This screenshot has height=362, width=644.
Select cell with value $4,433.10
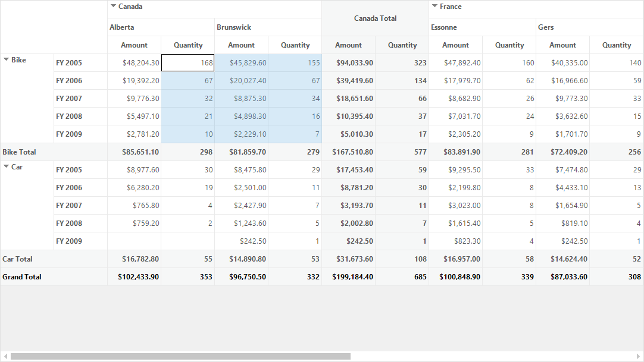[563, 187]
